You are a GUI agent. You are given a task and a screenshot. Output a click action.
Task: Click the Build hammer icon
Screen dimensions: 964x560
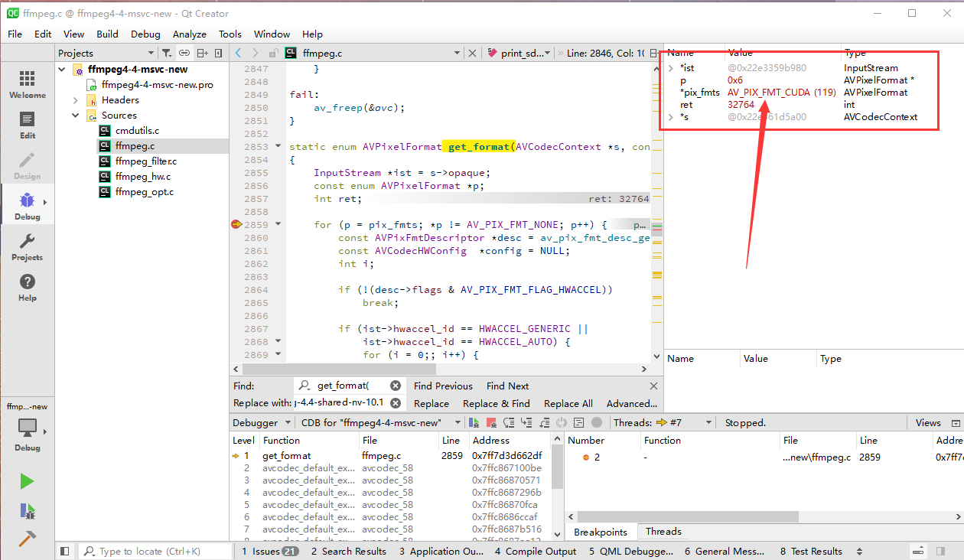[x=27, y=538]
